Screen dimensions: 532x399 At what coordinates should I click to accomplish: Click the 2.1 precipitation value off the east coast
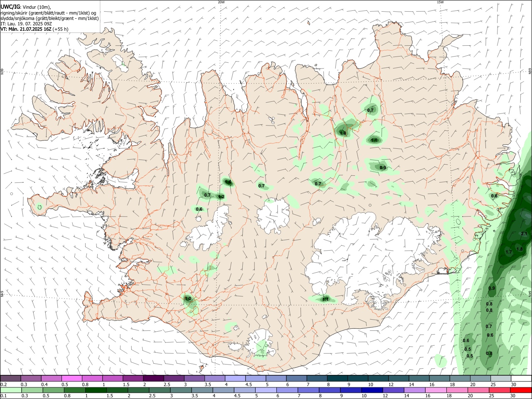point(524,234)
